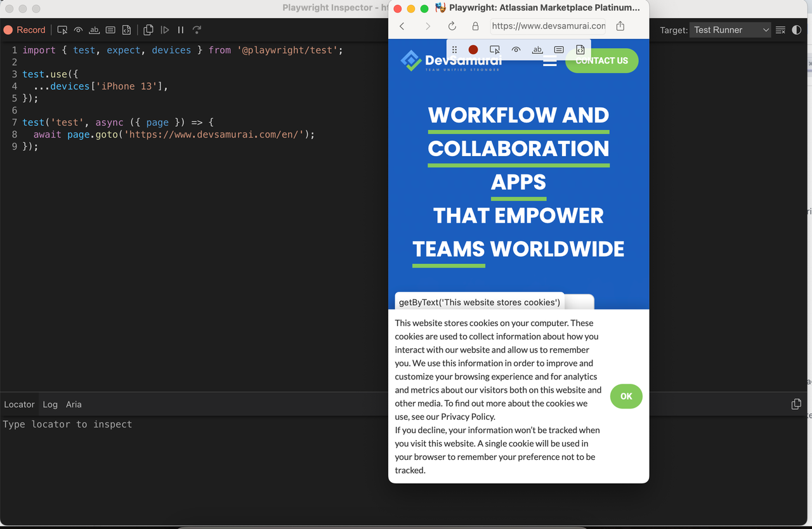This screenshot has height=529, width=812.
Task: Click the Playwright browser window title
Action: 544,8
